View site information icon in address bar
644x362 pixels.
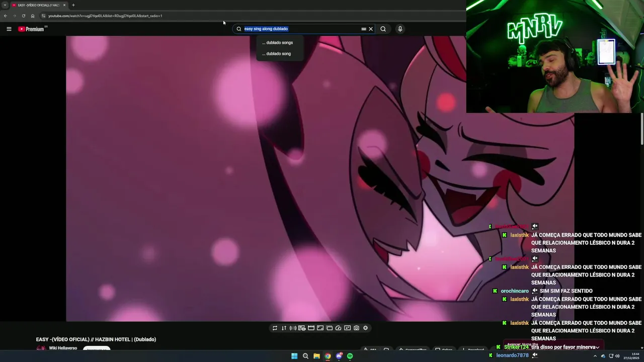tap(43, 16)
